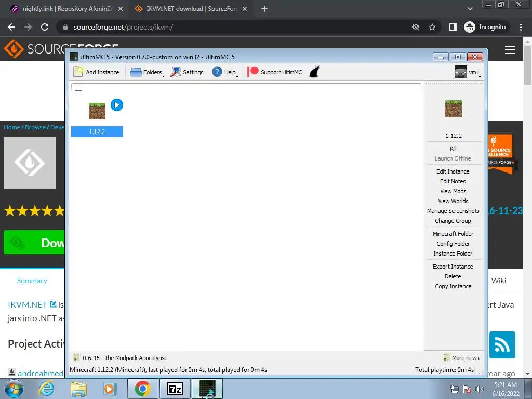Open the Instance Folder
Image resolution: width=532 pixels, height=399 pixels.
tap(453, 253)
